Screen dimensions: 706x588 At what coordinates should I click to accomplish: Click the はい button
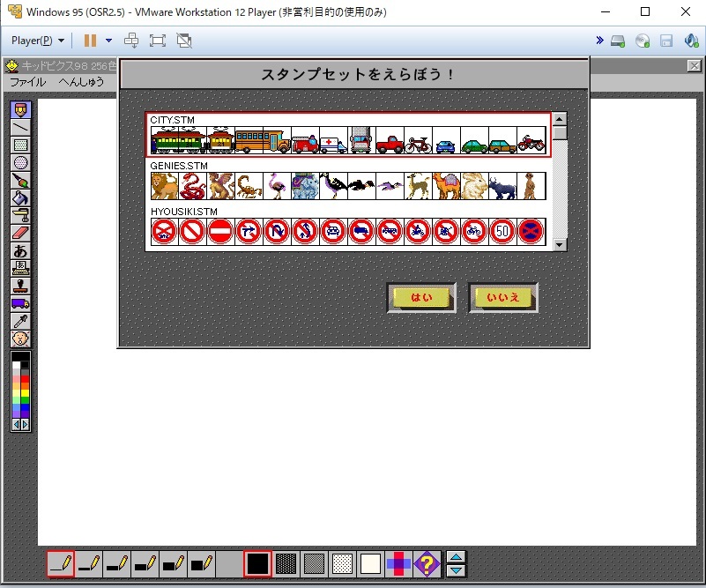(421, 297)
